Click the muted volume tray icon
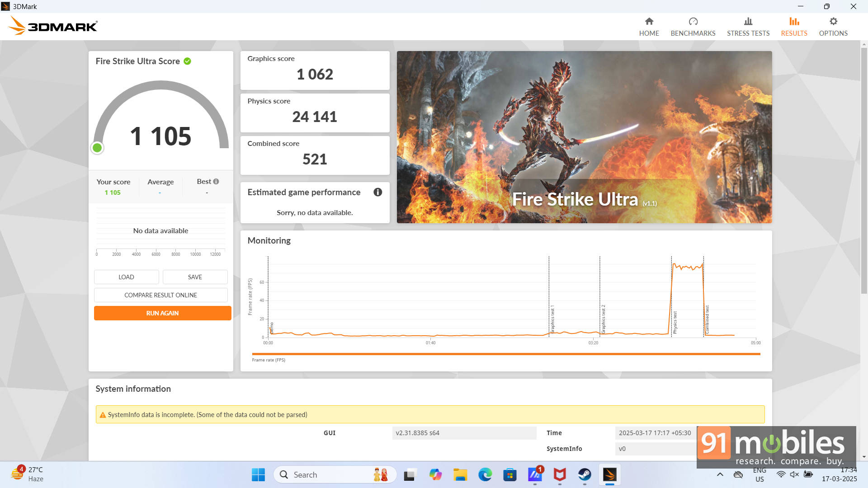 pos(794,474)
